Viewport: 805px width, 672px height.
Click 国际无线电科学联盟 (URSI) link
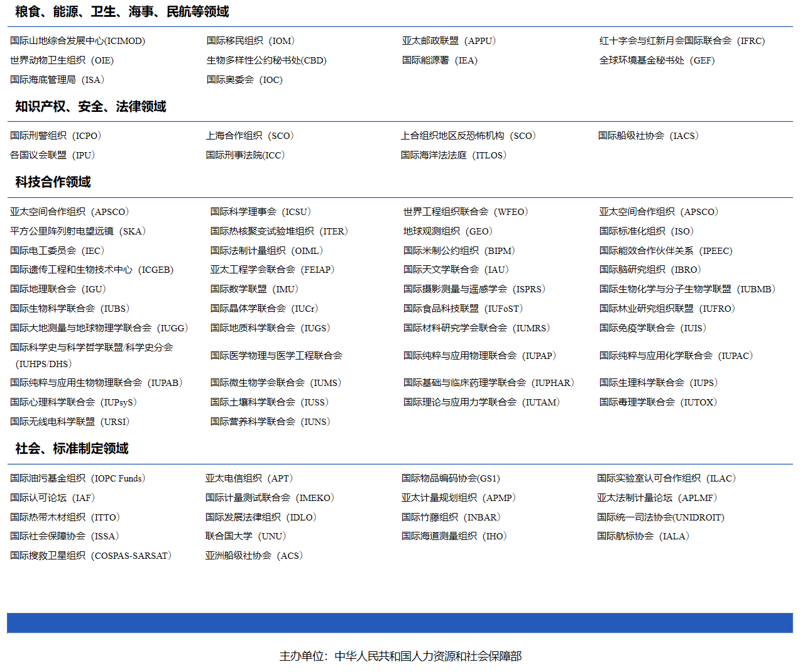69,422
